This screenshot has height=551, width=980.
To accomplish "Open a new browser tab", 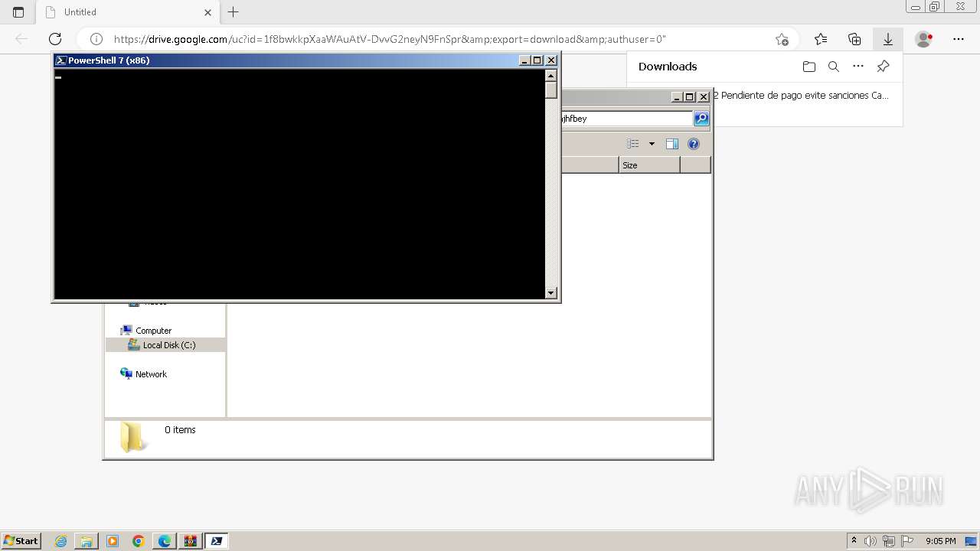I will pos(234,12).
